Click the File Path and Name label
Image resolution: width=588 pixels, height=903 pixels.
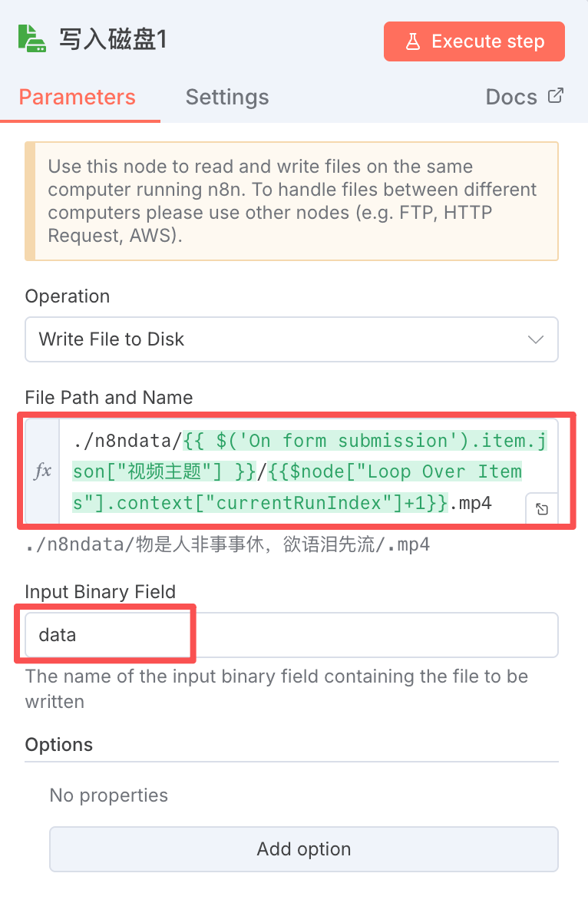109,398
